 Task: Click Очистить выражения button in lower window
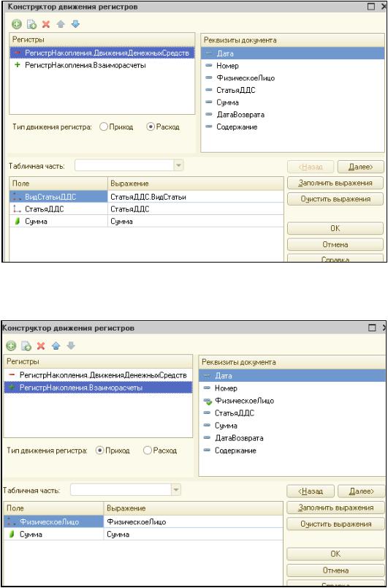pos(335,524)
